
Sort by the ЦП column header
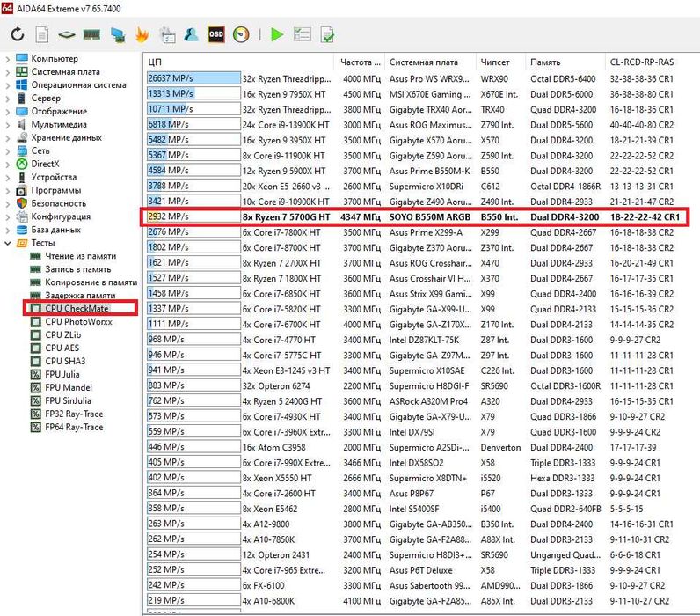(239, 62)
